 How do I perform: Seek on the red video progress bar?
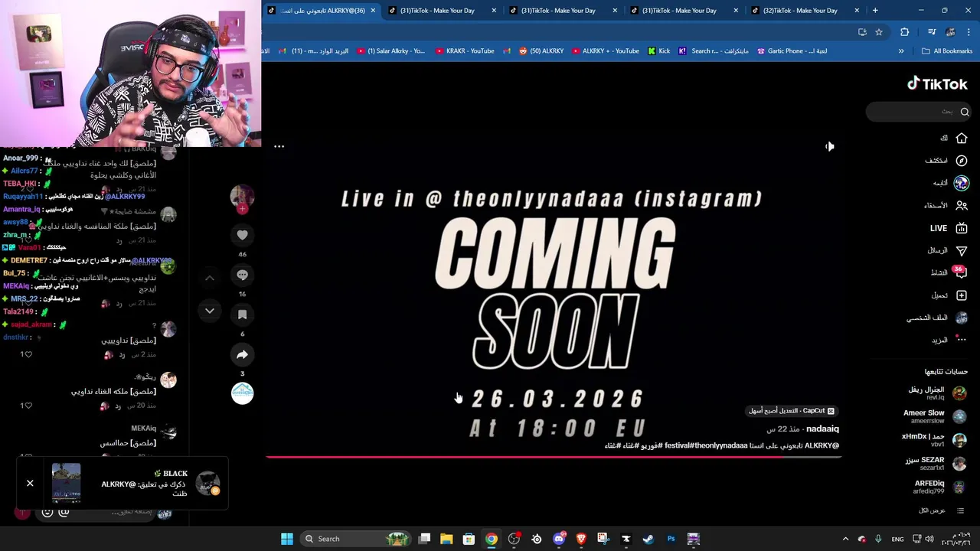point(554,457)
